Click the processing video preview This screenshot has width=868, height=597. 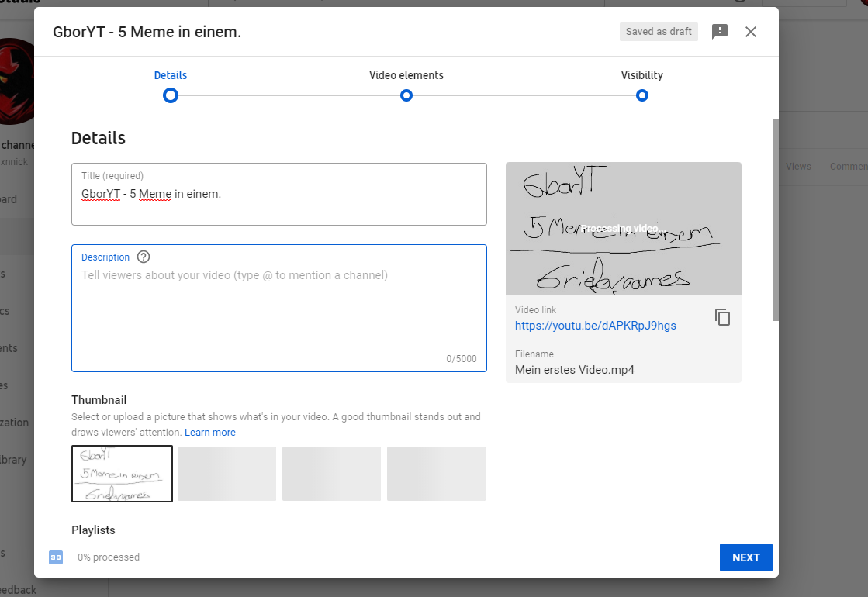[x=624, y=229]
